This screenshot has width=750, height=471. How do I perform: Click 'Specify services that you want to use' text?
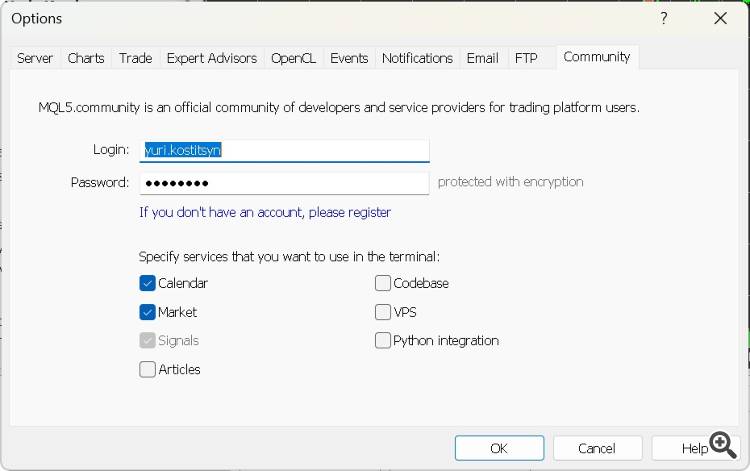tap(289, 257)
